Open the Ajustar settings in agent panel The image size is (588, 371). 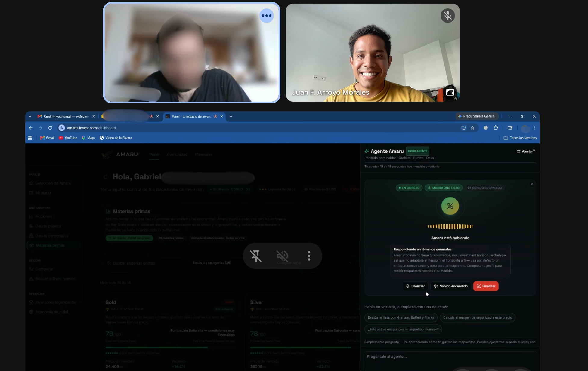click(525, 152)
